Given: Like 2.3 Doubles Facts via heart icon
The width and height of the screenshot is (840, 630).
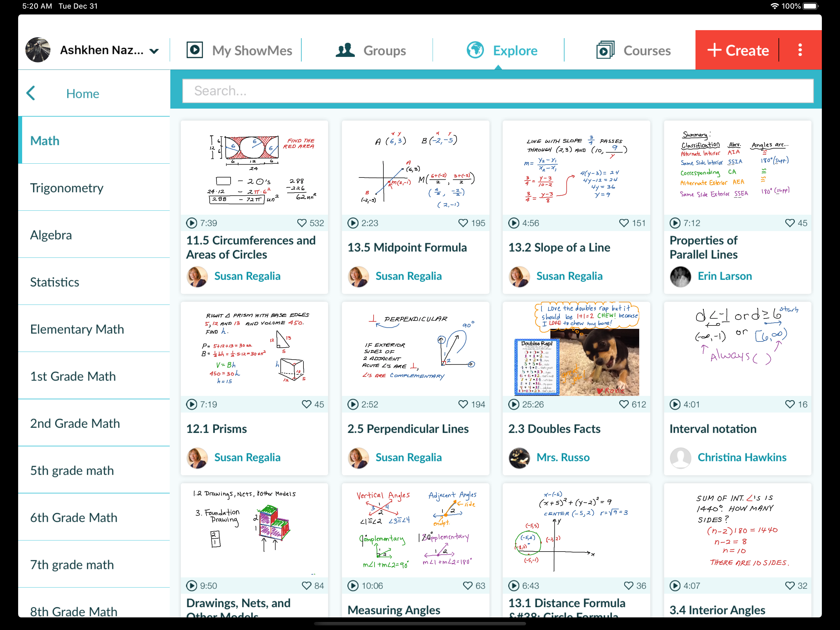Looking at the screenshot, I should coord(624,404).
